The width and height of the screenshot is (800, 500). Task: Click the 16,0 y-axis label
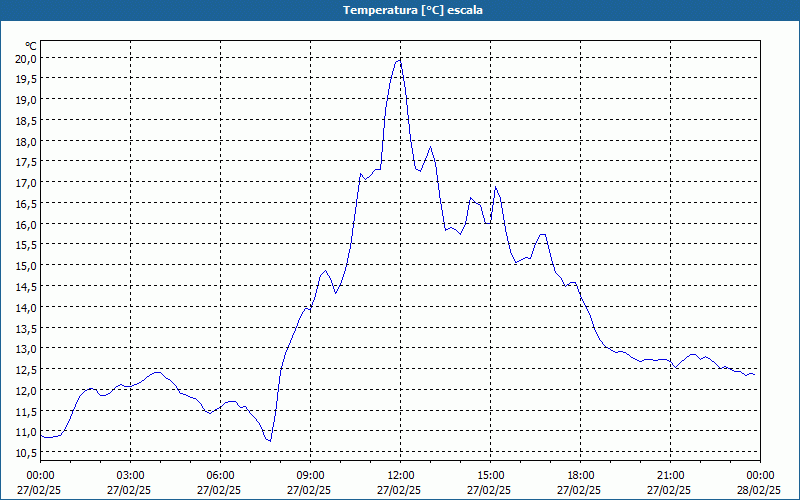point(26,224)
